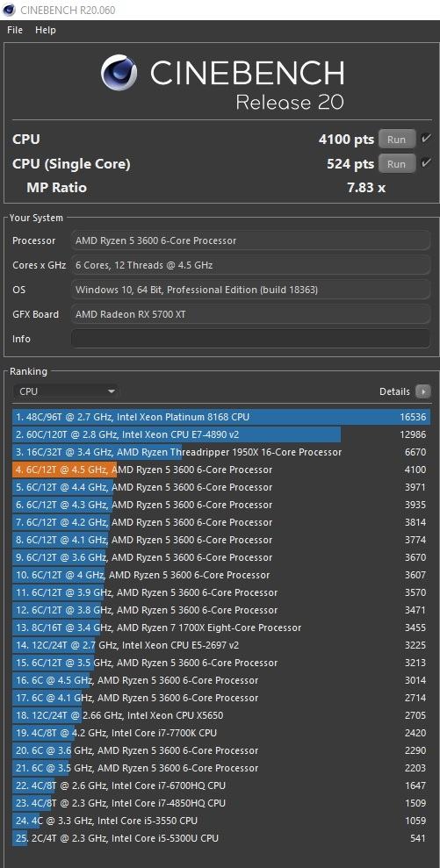Click the OS field Windows 10
This screenshot has height=868, width=440.
[250, 290]
